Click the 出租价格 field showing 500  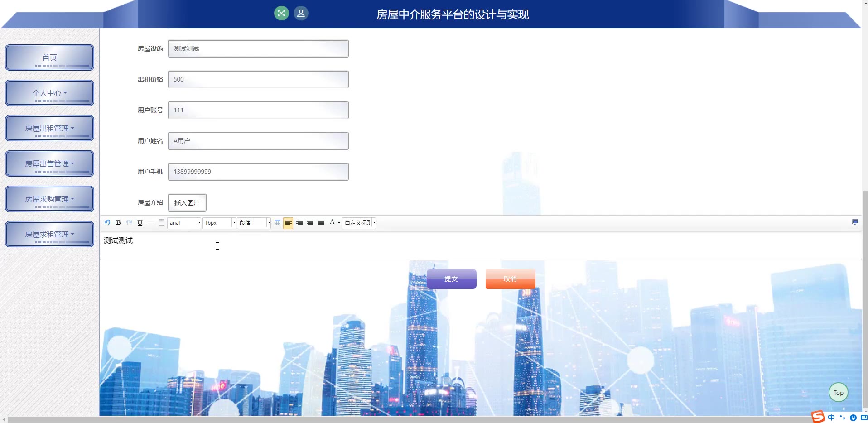pyautogui.click(x=258, y=79)
